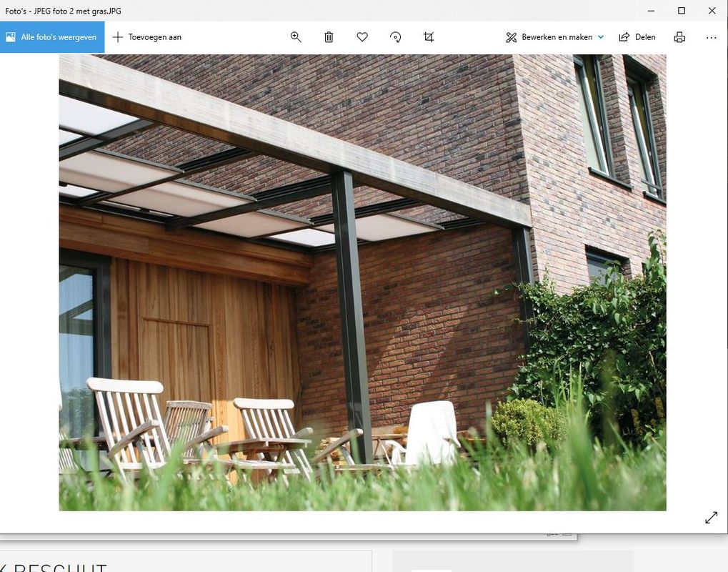
Task: Open the three-dot more options menu
Action: [711, 37]
